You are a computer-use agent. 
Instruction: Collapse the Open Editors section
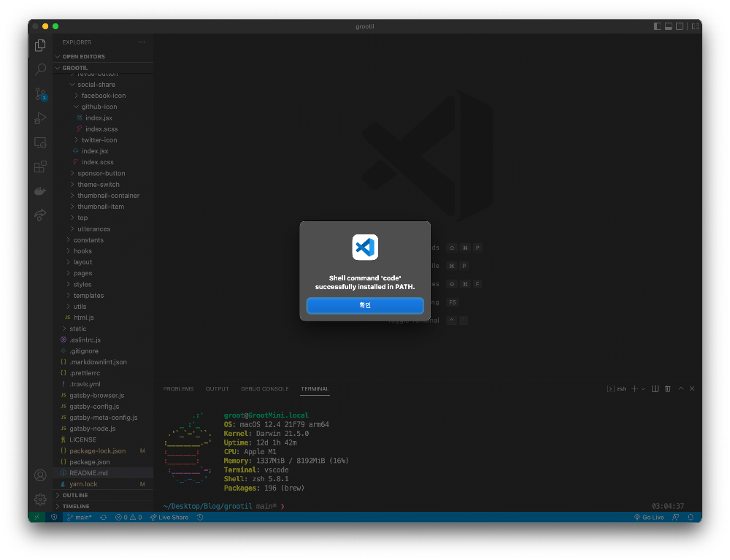pyautogui.click(x=103, y=56)
